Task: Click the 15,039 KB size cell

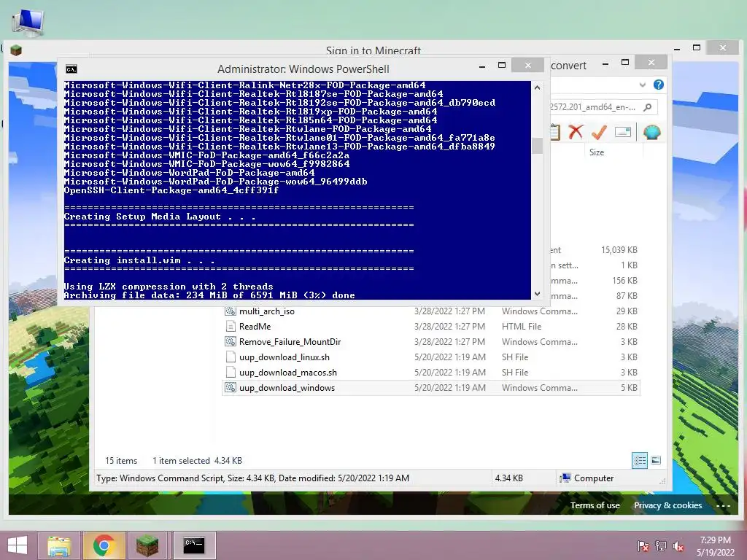Action: [x=619, y=250]
